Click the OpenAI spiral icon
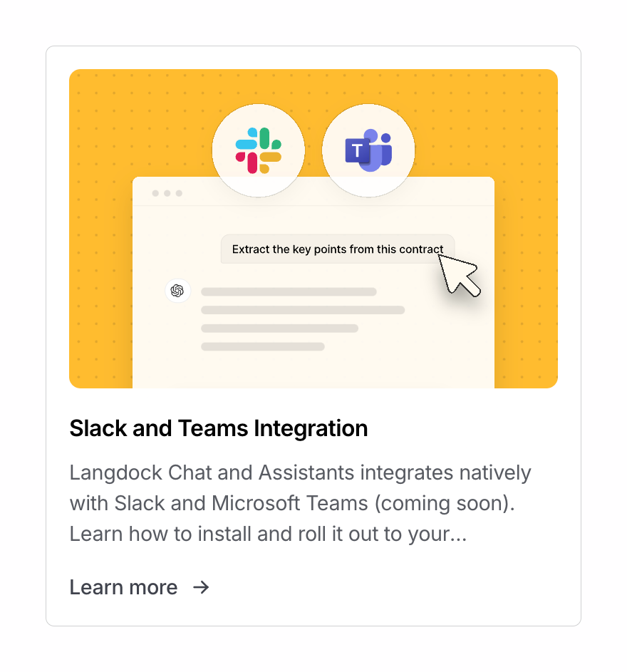The width and height of the screenshot is (627, 672). 177,291
